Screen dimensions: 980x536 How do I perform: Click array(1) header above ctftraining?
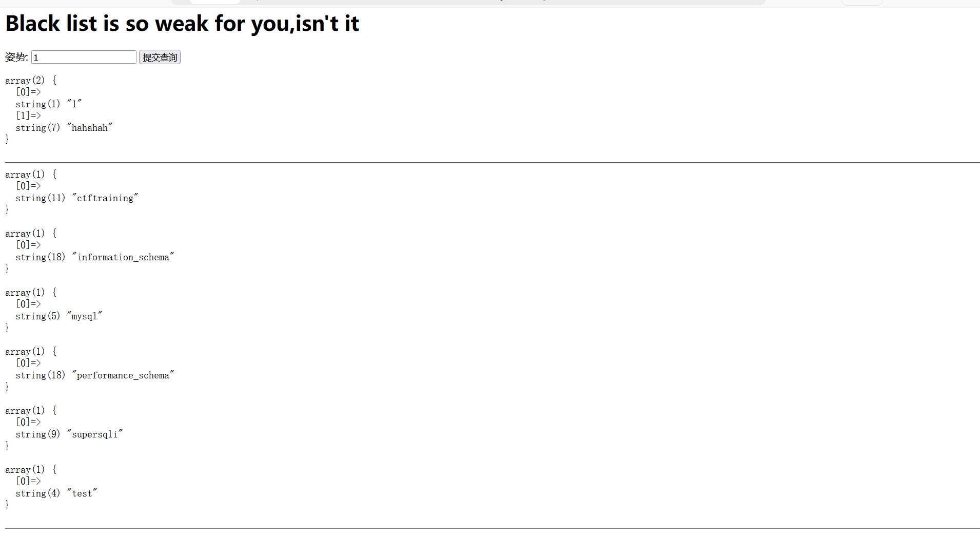pyautogui.click(x=25, y=175)
